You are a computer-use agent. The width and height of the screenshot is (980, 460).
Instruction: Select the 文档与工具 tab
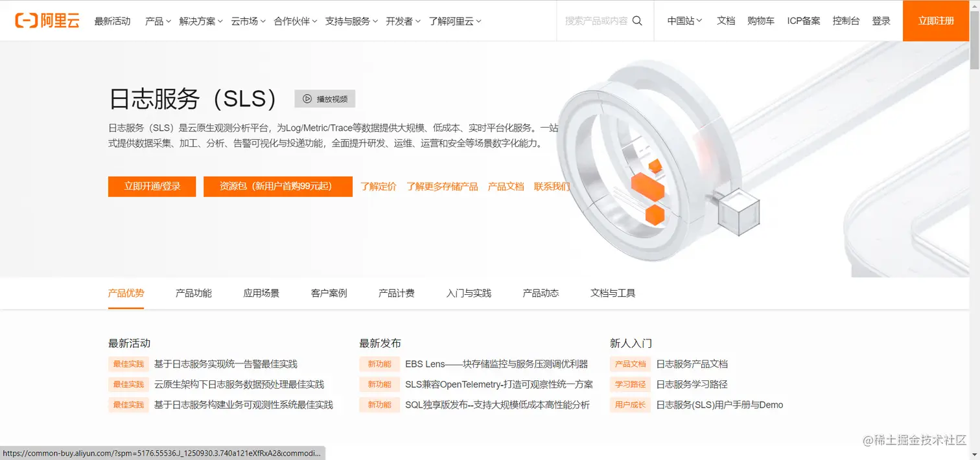tap(613, 293)
